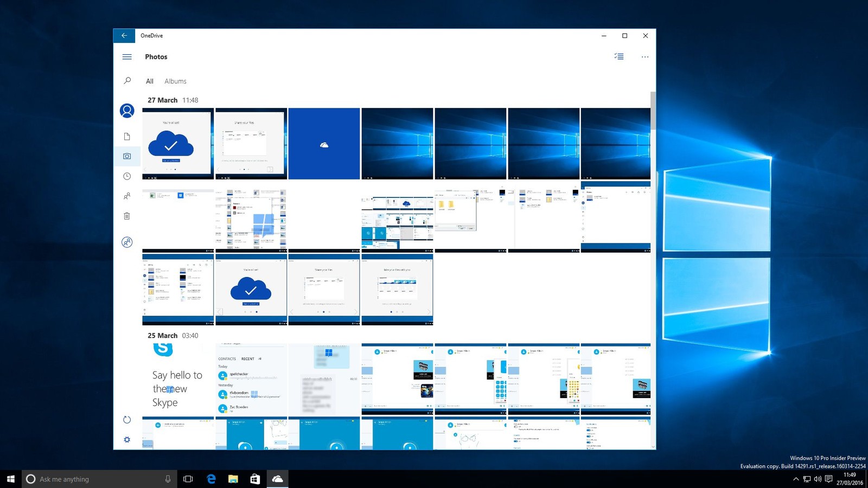This screenshot has height=488, width=868.
Task: Open the Recycle bin icon
Action: 127,216
